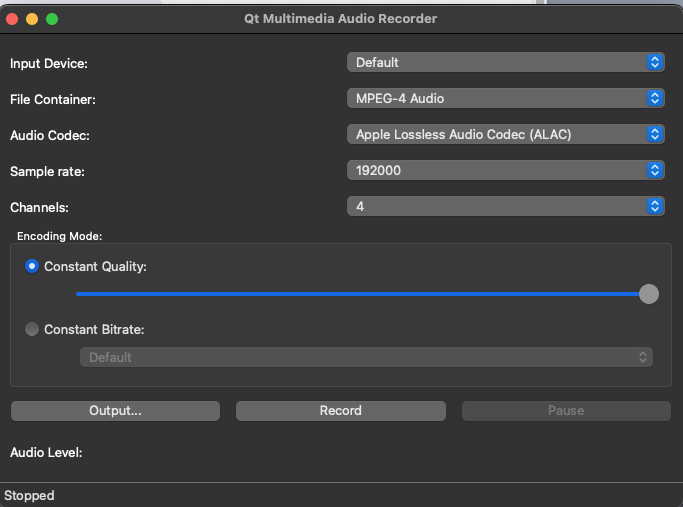This screenshot has height=507, width=683.
Task: Select the Constant Bitrate radio button
Action: 32,329
